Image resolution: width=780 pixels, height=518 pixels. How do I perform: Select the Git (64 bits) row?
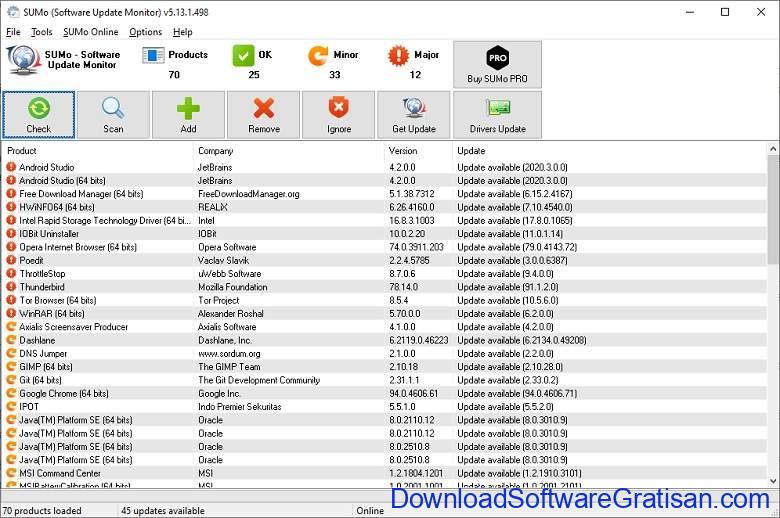click(385, 380)
